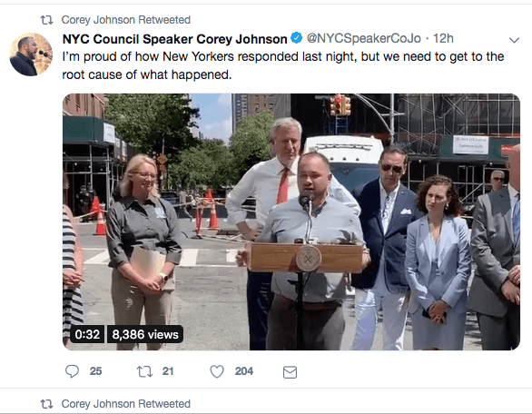The image size is (532, 414).
Task: Click the @NYCSpeakerCoJo handle
Action: 364,38
